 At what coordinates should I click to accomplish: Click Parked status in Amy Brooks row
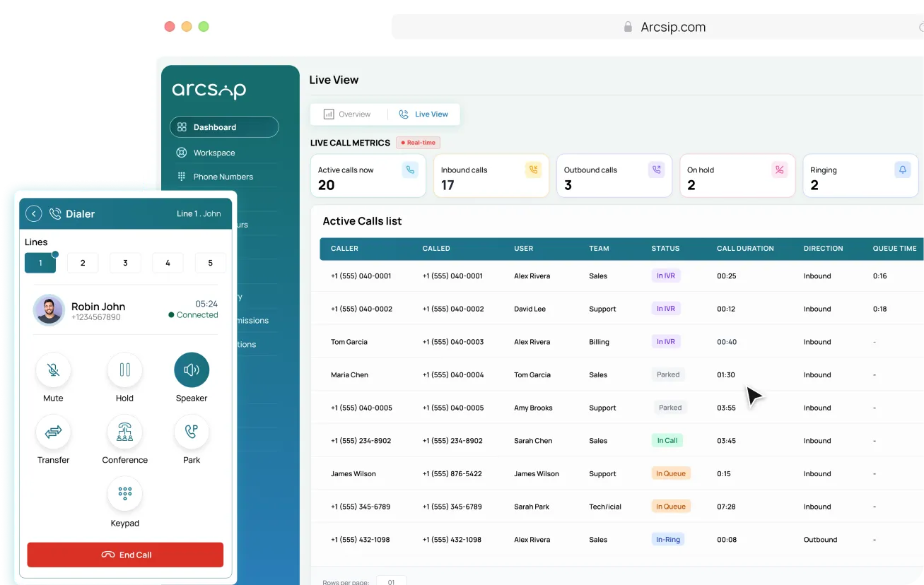(x=670, y=408)
